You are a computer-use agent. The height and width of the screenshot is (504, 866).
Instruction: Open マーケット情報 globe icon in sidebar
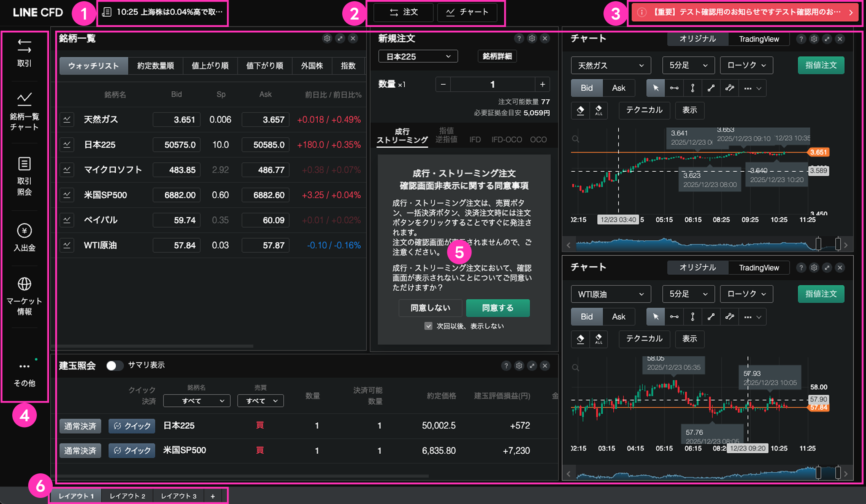click(24, 284)
